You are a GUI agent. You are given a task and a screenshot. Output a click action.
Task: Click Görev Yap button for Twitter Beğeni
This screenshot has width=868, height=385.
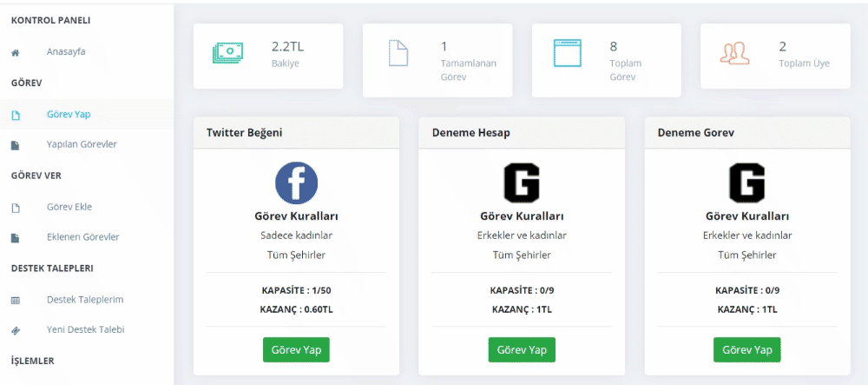296,350
